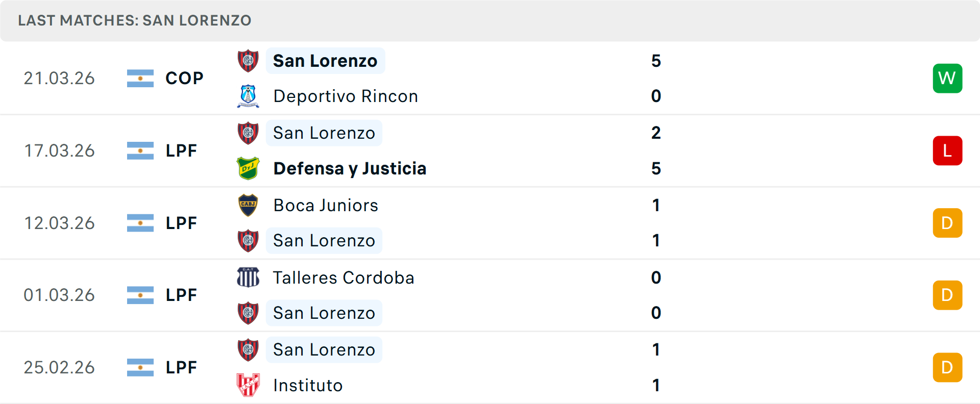Image resolution: width=980 pixels, height=404 pixels.
Task: Click the Defensa y Justicia crest icon
Action: (248, 168)
